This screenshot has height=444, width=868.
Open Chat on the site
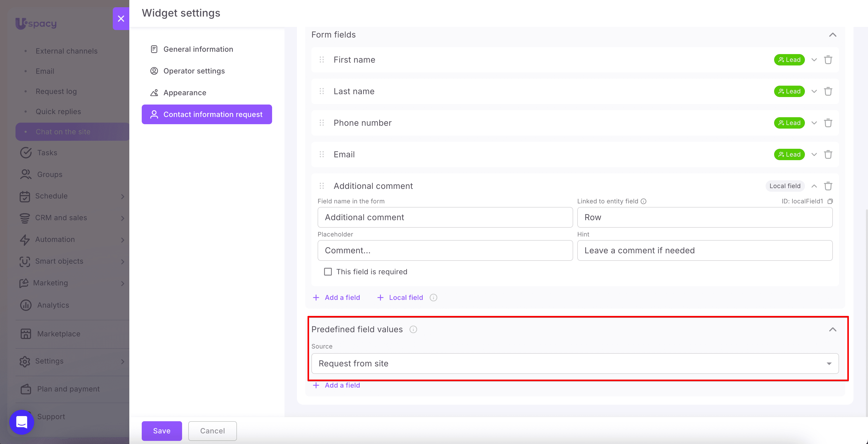72,132
